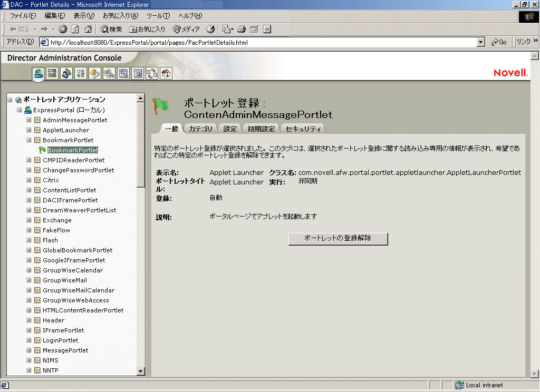Select LoginPortlet in the tree

60,340
